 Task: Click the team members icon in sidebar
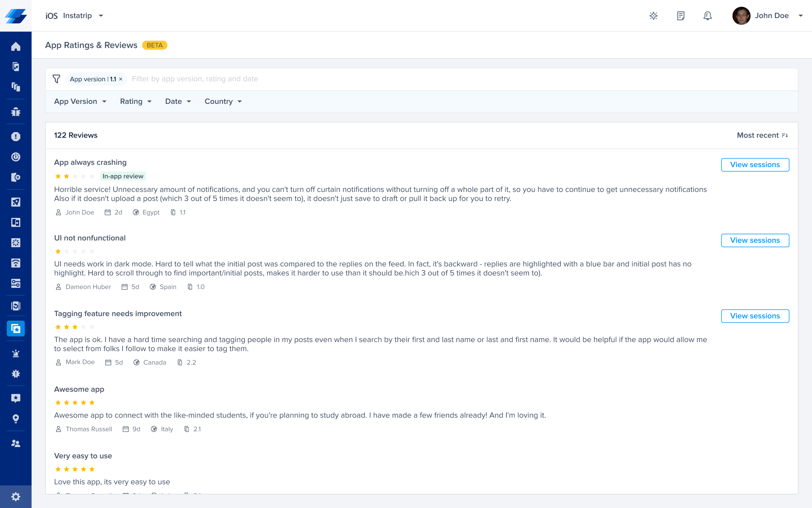[x=16, y=444]
